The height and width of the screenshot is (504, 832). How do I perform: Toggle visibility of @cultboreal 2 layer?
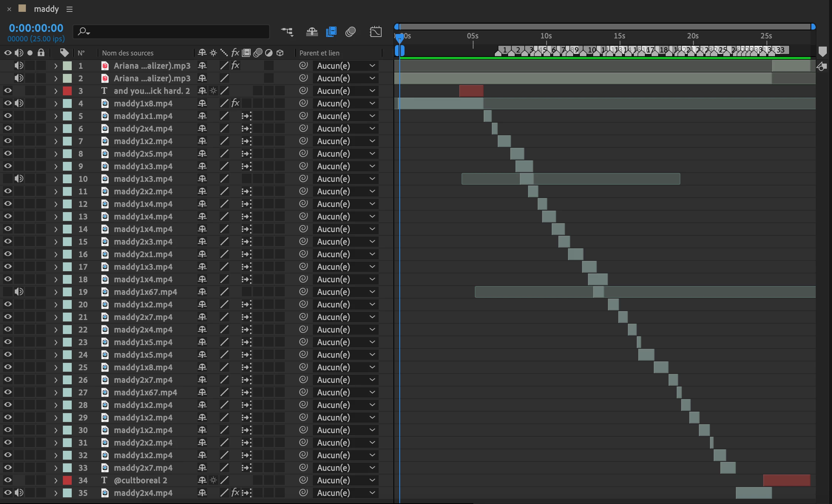8,480
